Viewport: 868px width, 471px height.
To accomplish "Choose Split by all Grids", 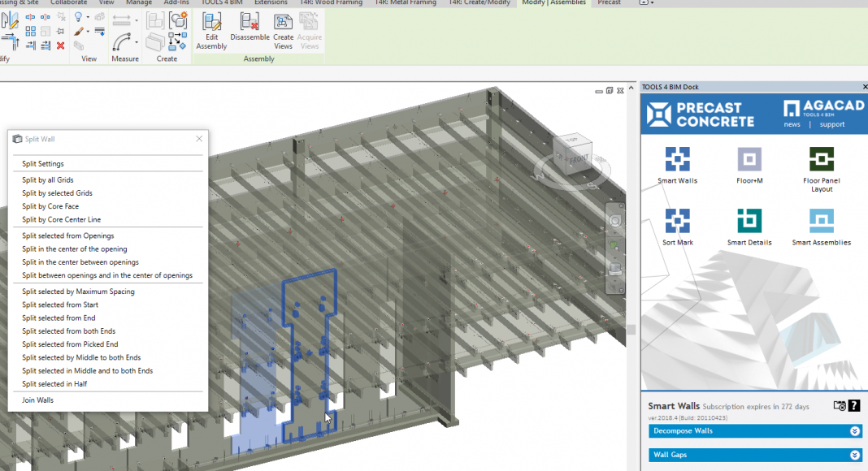I will tap(48, 180).
